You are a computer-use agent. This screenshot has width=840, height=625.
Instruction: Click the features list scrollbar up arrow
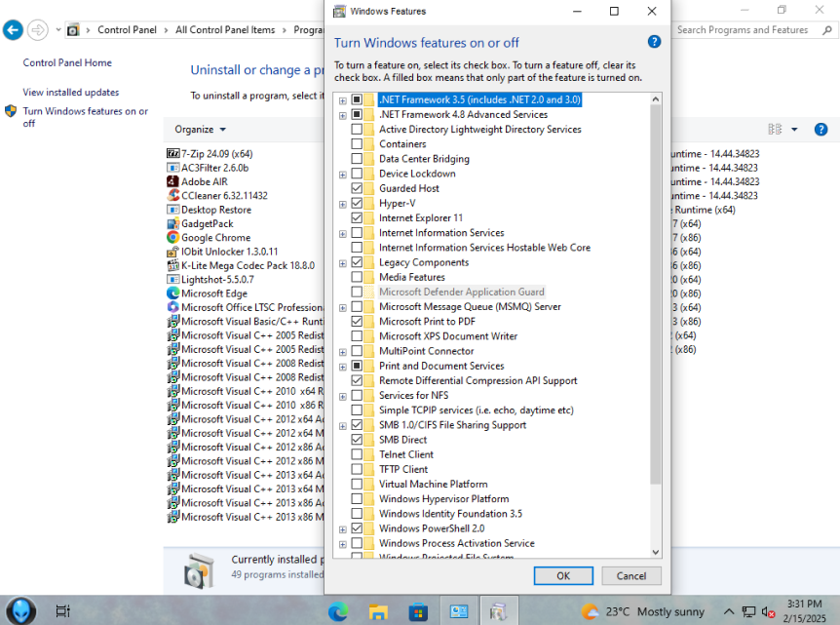coord(656,99)
